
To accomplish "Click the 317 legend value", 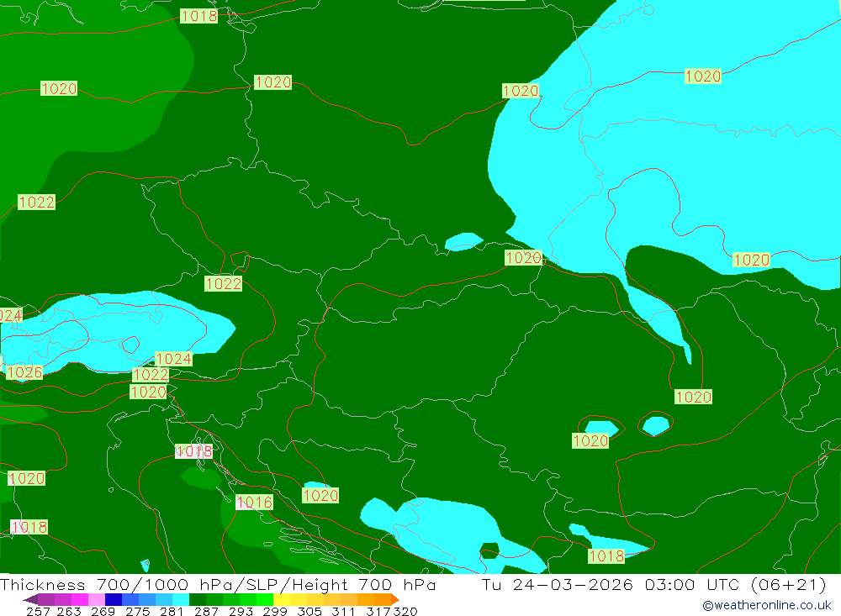I will 378,611.
